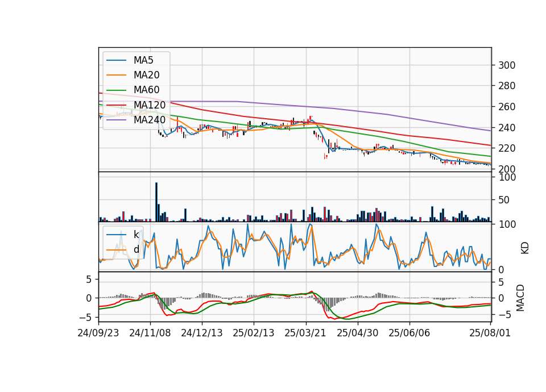Click the 25/04/30 date tick label
546x392 pixels.
click(x=357, y=333)
